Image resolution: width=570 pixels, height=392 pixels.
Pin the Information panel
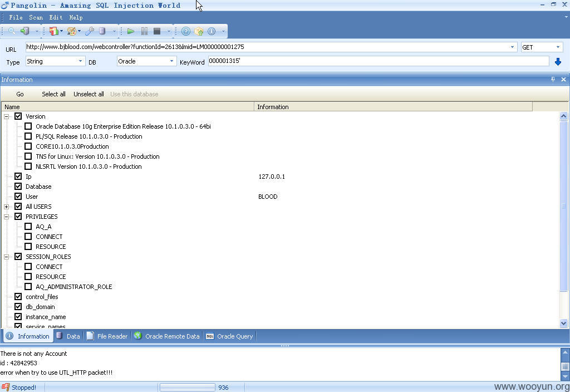click(553, 79)
